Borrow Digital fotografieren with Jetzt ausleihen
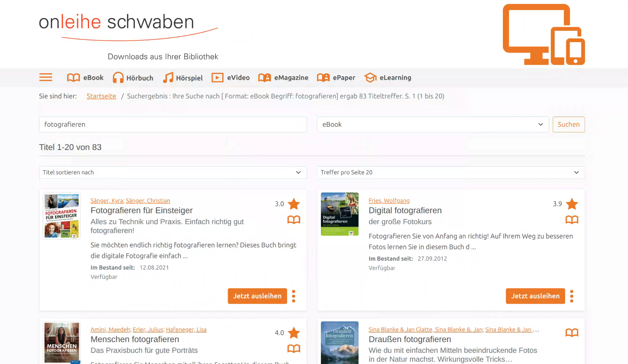Image resolution: width=628 pixels, height=364 pixels. (x=535, y=296)
